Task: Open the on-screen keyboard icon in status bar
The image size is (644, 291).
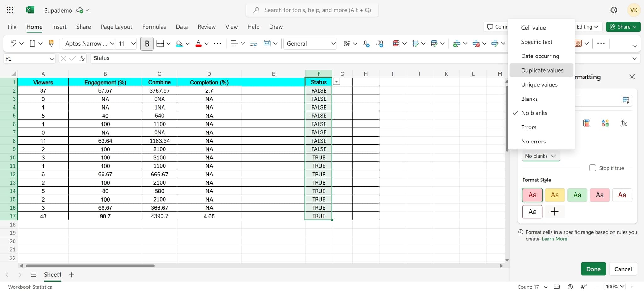Action: click(x=557, y=287)
